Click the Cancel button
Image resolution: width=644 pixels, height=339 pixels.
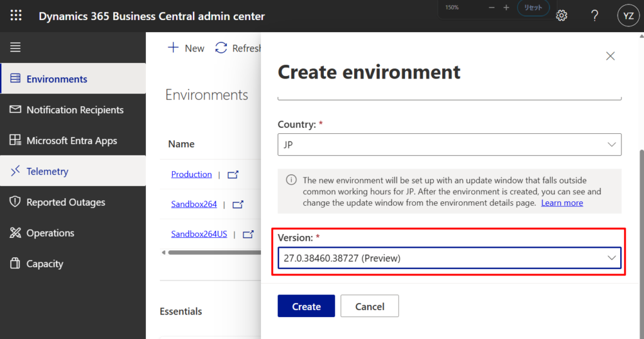370,306
